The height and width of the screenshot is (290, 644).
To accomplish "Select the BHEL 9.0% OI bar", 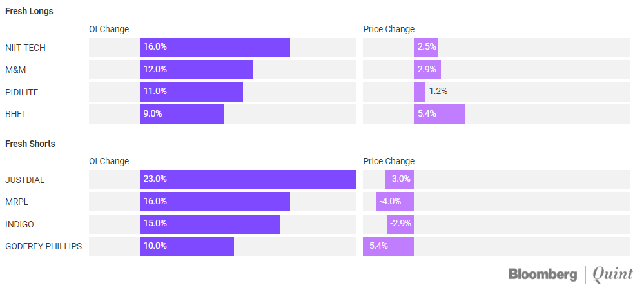I will pyautogui.click(x=182, y=114).
